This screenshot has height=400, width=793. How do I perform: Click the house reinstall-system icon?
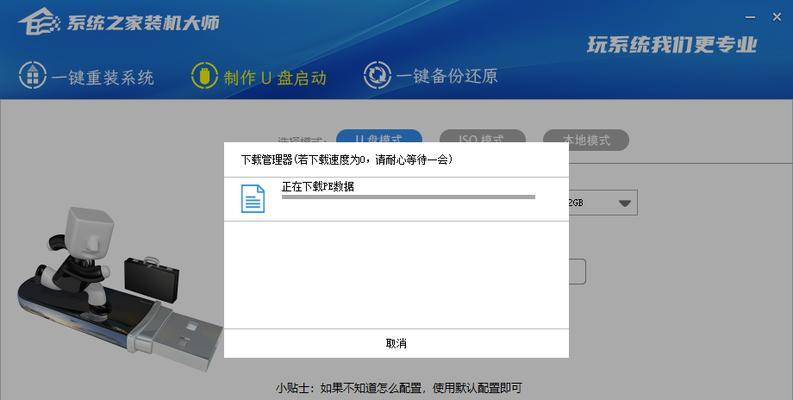coord(32,75)
